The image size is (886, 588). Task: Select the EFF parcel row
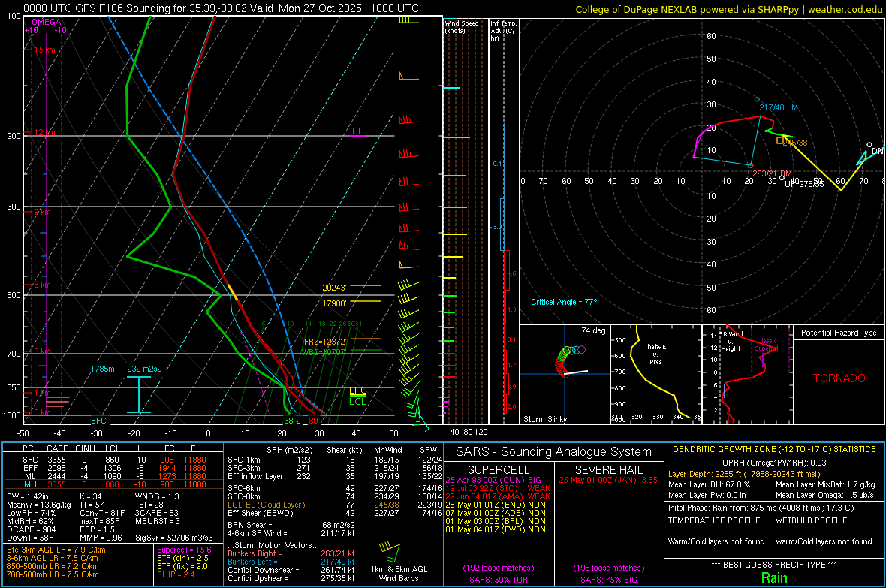(113, 468)
